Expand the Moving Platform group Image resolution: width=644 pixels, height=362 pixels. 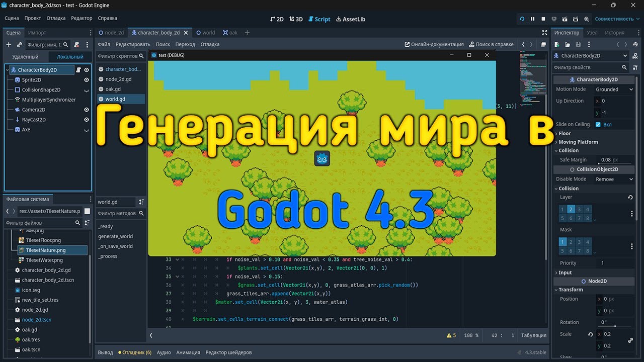point(594,142)
